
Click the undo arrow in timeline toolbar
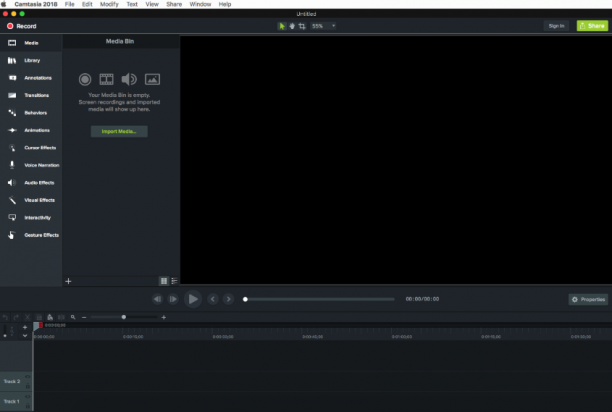pos(5,317)
